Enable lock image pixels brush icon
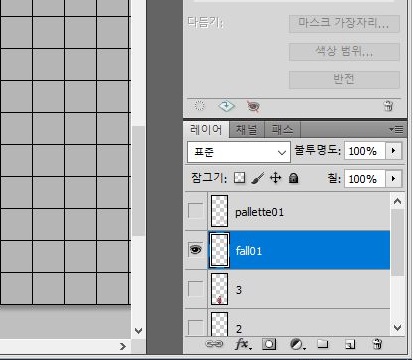413x360 pixels. 257,178
